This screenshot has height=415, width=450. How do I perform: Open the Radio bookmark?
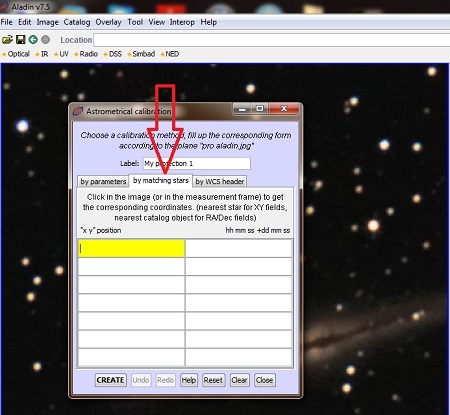click(x=88, y=54)
